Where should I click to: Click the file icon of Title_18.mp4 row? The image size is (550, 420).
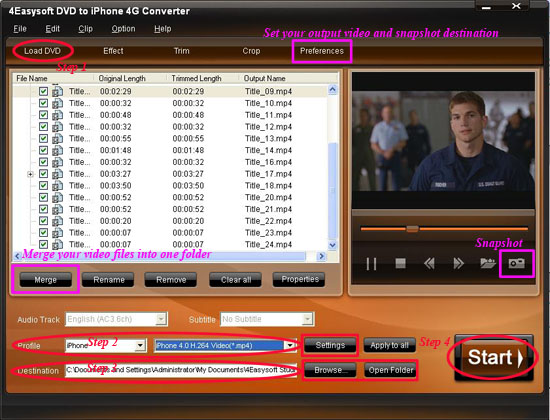[x=58, y=186]
